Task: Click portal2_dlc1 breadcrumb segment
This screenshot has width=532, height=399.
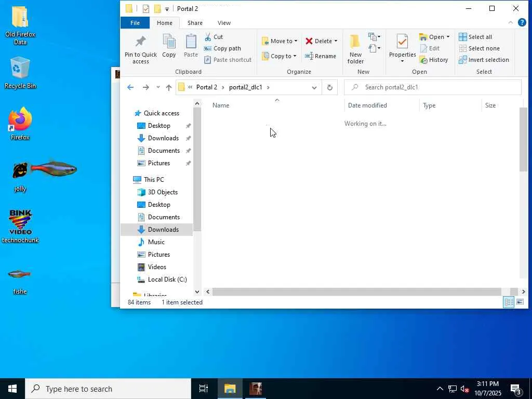Action: pyautogui.click(x=246, y=87)
